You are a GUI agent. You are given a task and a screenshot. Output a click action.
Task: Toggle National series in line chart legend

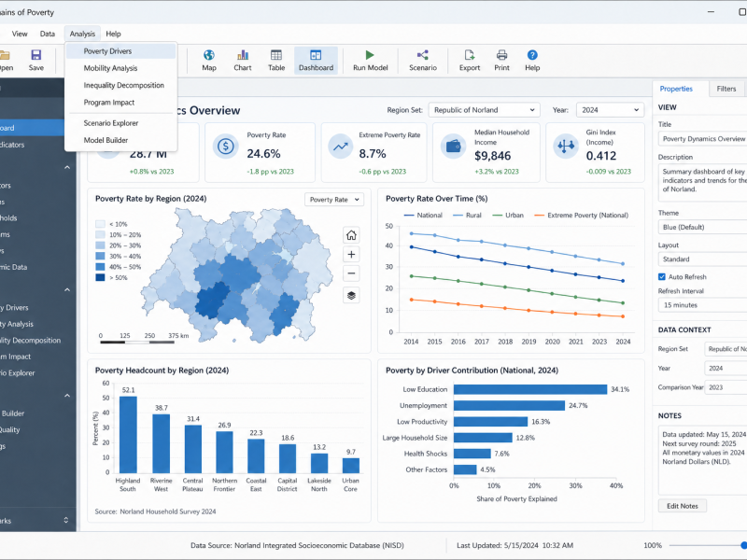(x=423, y=216)
